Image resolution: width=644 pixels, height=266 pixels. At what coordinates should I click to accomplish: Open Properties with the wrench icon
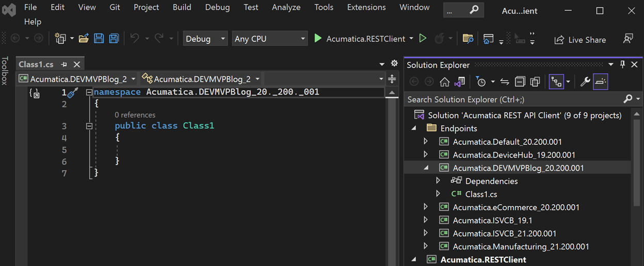(x=585, y=81)
